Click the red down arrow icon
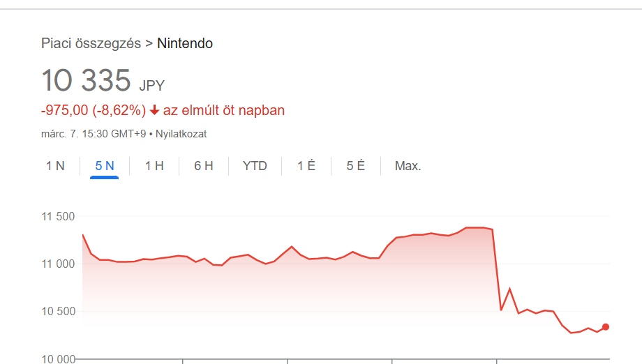The height and width of the screenshot is (364, 642). 155,111
